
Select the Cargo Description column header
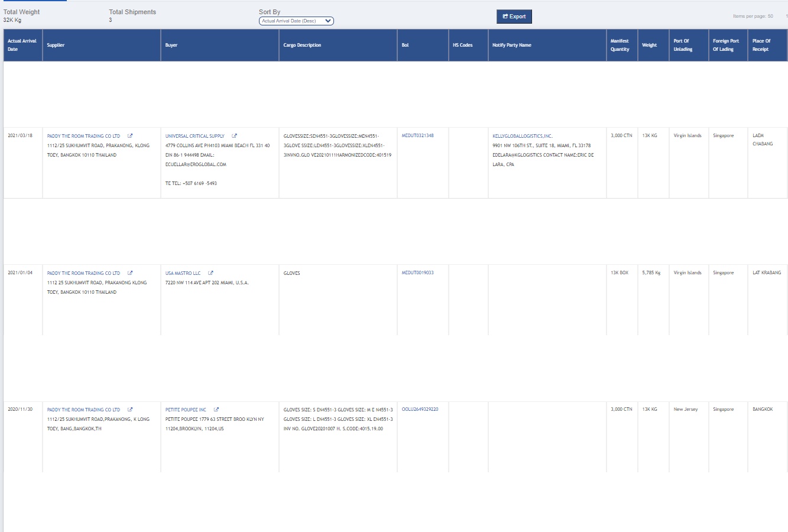click(302, 45)
